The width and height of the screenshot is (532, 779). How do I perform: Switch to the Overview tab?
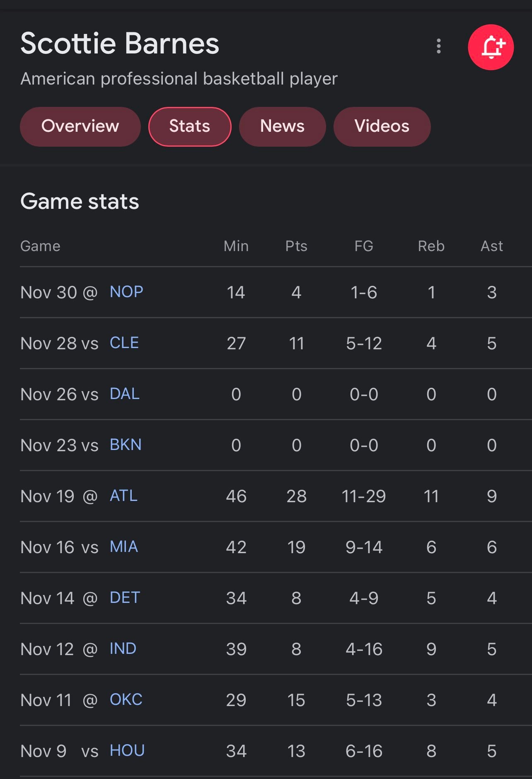(x=80, y=126)
